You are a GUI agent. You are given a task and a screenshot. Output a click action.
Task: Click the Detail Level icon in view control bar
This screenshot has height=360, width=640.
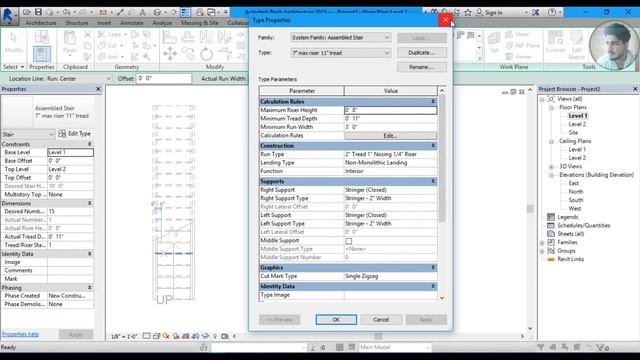click(147, 336)
